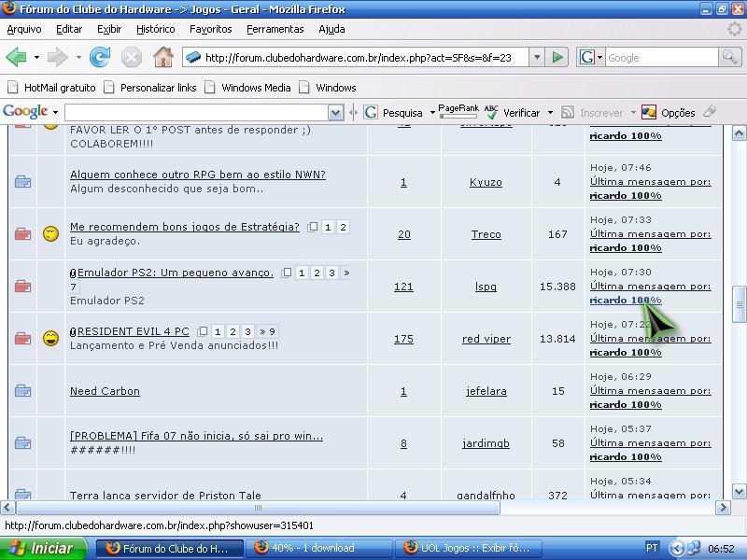This screenshot has height=560, width=747.
Task: Open the Editar menu
Action: [x=69, y=29]
